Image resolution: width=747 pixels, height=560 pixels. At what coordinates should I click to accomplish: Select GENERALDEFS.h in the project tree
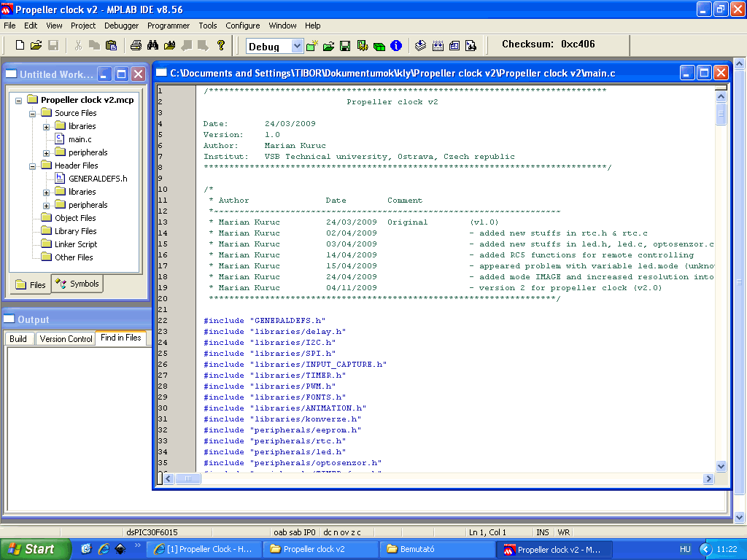(98, 179)
